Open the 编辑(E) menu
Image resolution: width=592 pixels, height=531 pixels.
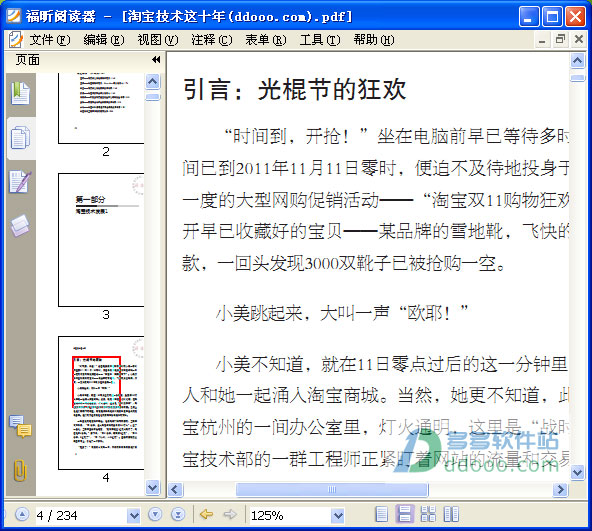(x=103, y=40)
